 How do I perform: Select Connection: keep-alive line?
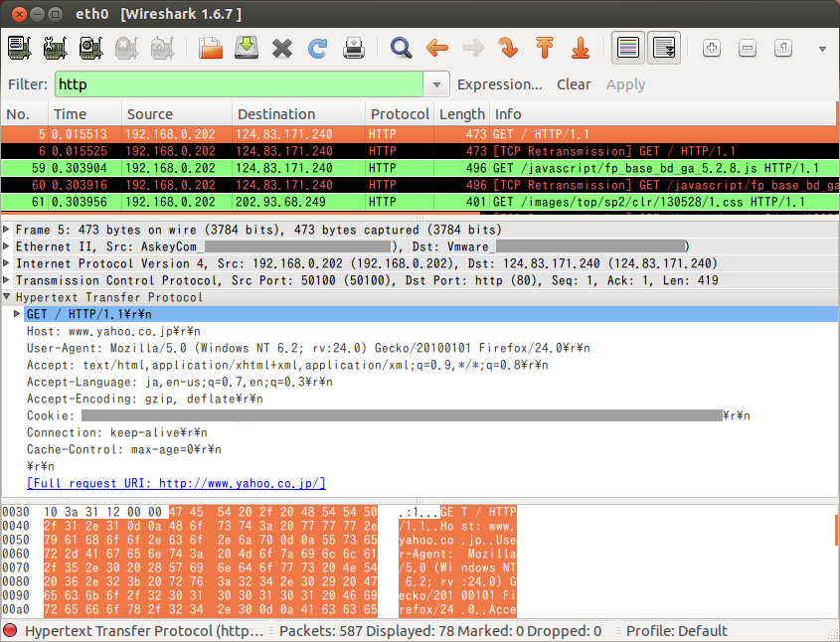click(116, 432)
